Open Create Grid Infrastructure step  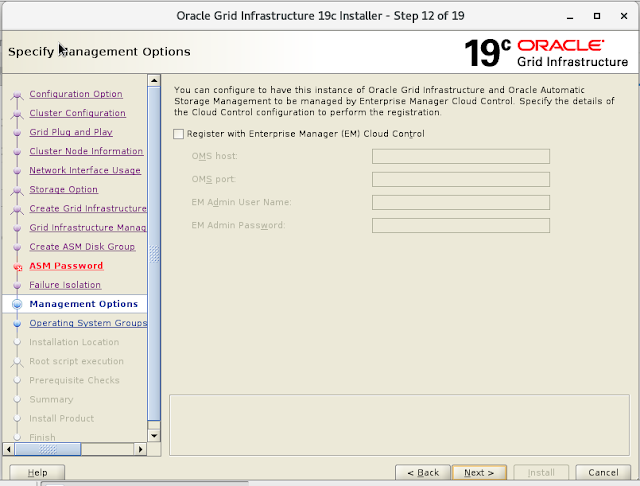click(88, 209)
